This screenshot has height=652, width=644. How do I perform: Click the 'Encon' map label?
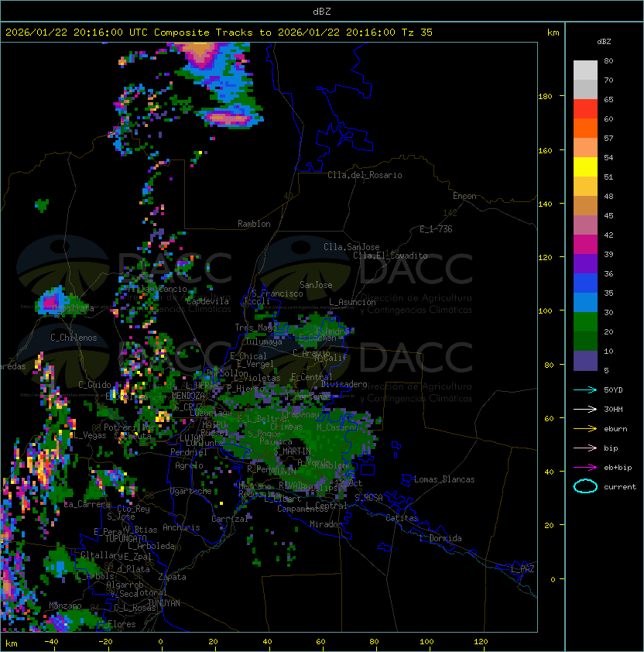(464, 196)
